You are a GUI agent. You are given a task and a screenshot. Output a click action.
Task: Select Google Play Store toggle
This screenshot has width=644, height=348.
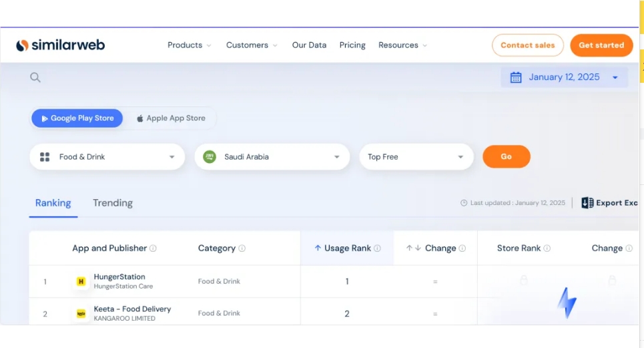[77, 118]
